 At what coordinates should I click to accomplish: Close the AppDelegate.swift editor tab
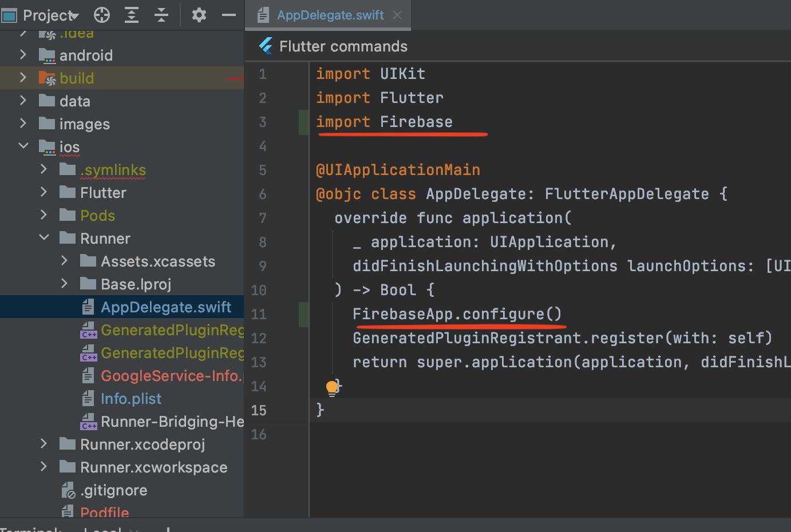click(x=397, y=15)
